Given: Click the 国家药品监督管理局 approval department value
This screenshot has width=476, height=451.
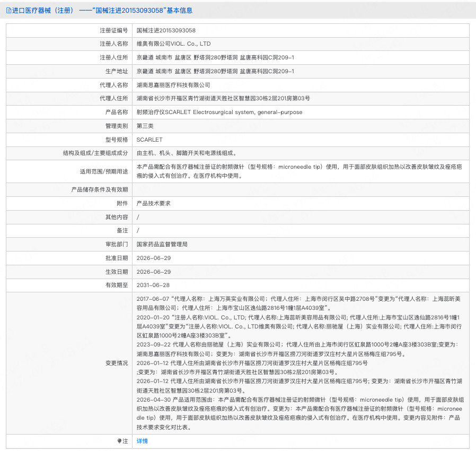Looking at the screenshot, I should coord(162,245).
